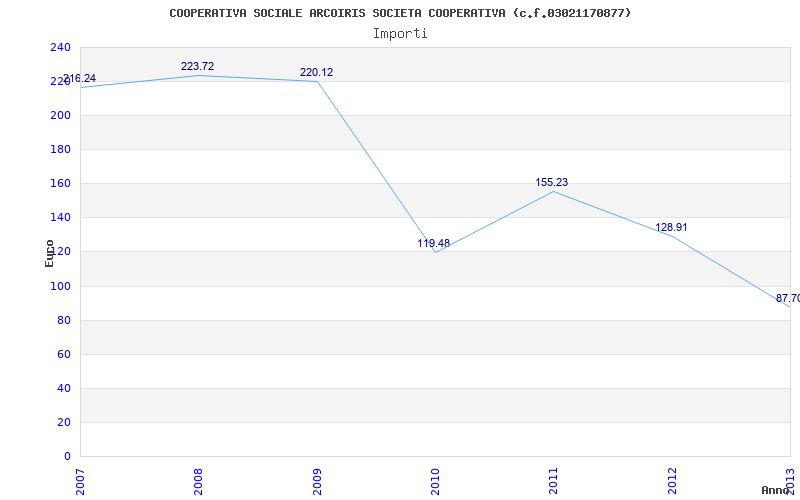Viewport: 800px width, 500px height.
Task: Click the 100 y-axis tick label
Action: point(60,286)
